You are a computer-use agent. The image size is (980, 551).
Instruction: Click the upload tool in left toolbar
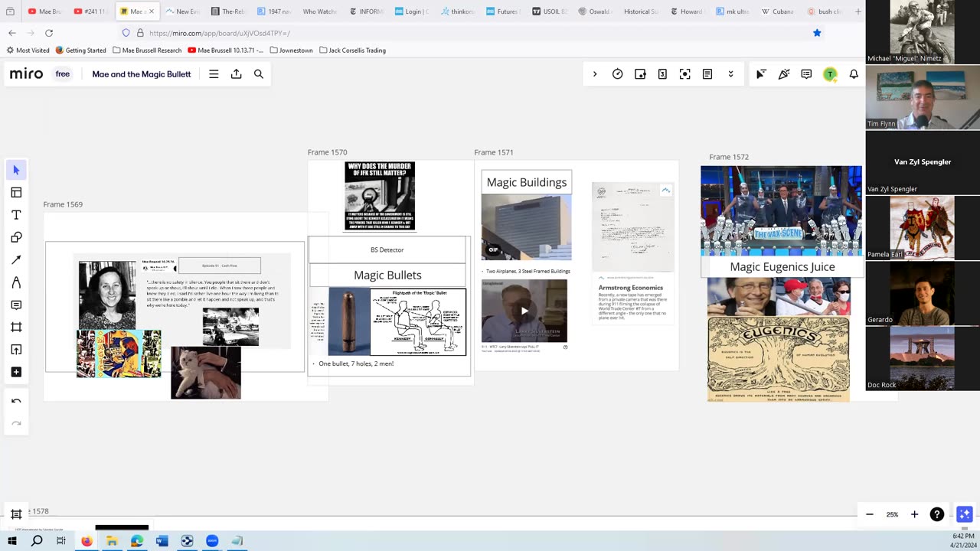pyautogui.click(x=16, y=350)
